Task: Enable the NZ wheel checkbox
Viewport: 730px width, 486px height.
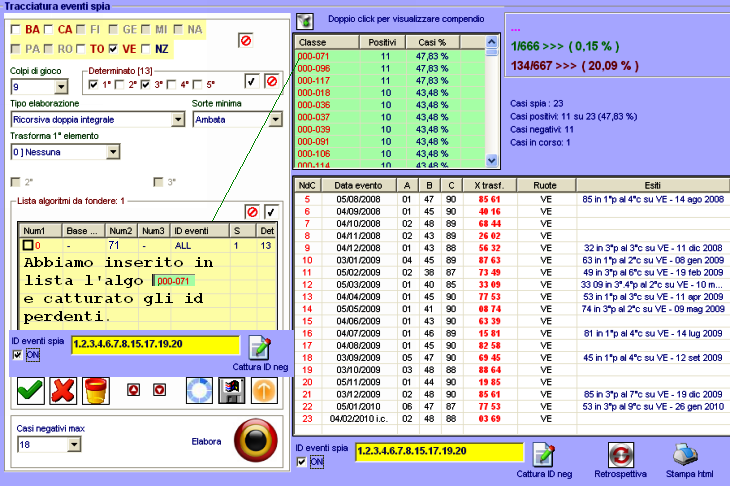Action: click(146, 49)
